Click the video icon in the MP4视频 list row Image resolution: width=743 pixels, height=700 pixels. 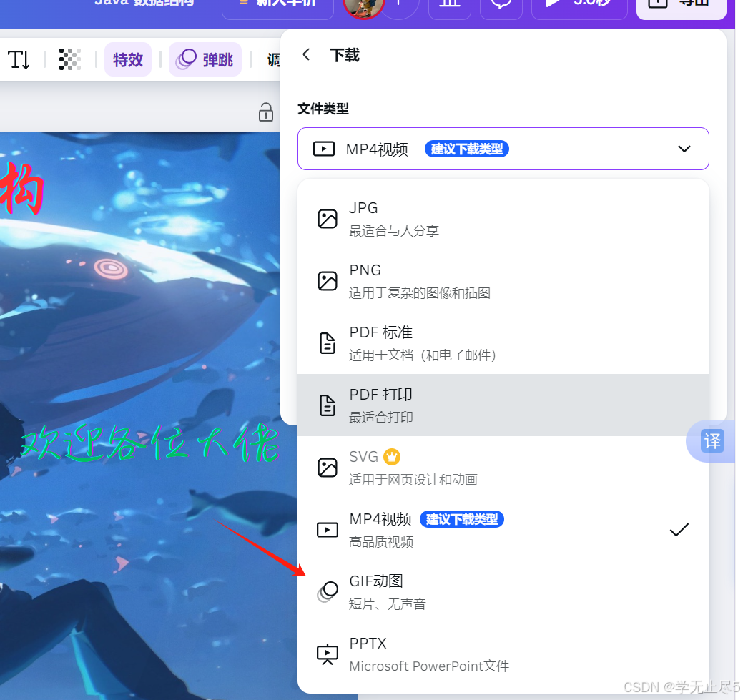[x=328, y=530]
